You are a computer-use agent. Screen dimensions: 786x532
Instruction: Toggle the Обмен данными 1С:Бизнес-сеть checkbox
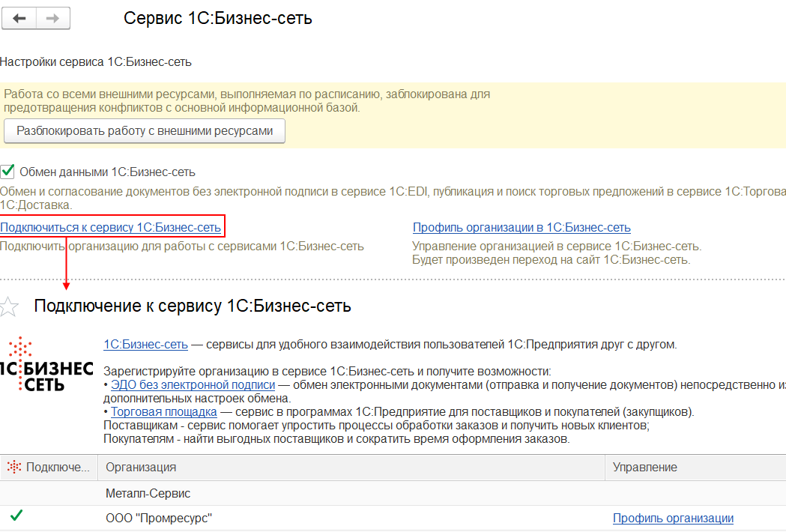click(x=8, y=171)
